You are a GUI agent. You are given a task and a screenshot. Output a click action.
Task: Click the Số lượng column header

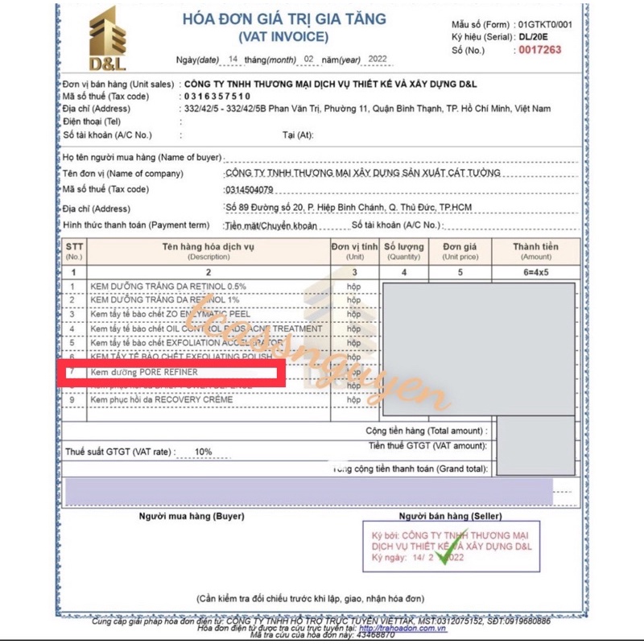pos(404,251)
